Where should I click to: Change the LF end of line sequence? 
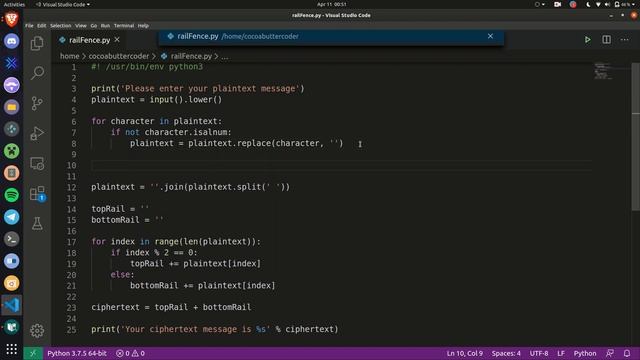(x=561, y=353)
